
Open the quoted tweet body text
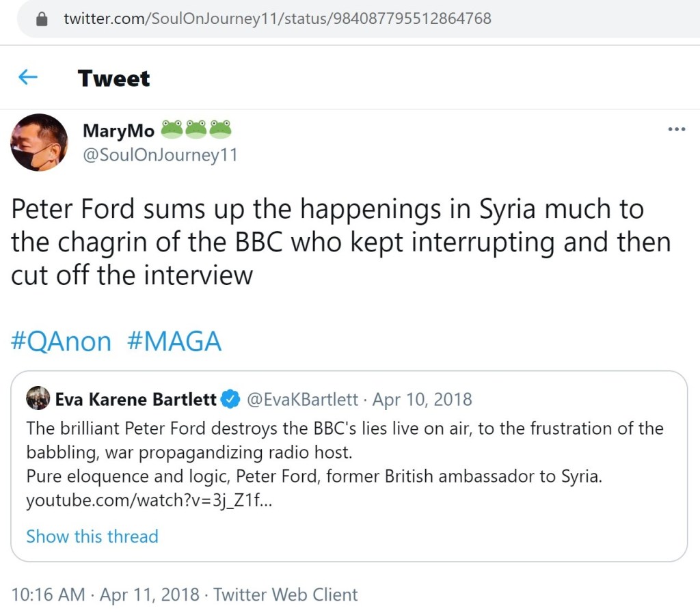click(345, 452)
